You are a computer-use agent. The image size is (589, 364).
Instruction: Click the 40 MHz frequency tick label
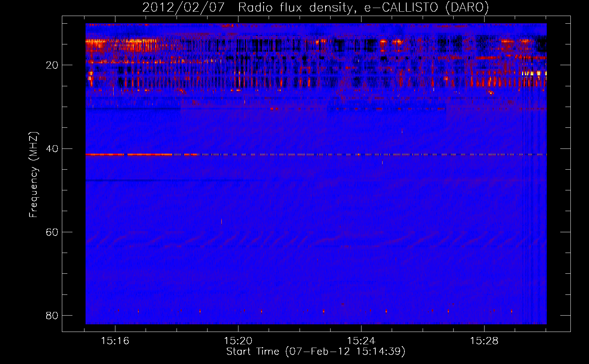point(52,149)
